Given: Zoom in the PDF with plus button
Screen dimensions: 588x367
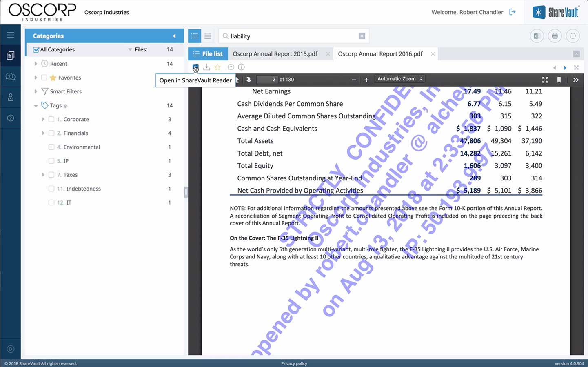Looking at the screenshot, I should click(x=366, y=80).
